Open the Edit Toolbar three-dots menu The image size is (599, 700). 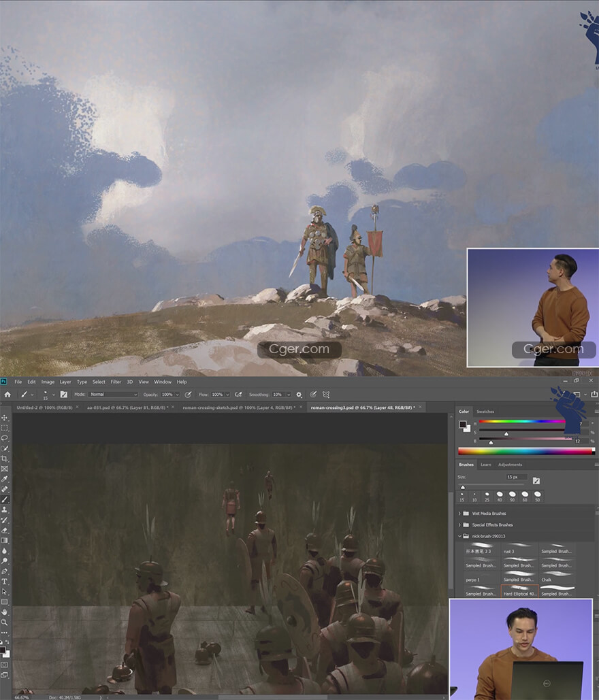(5, 633)
